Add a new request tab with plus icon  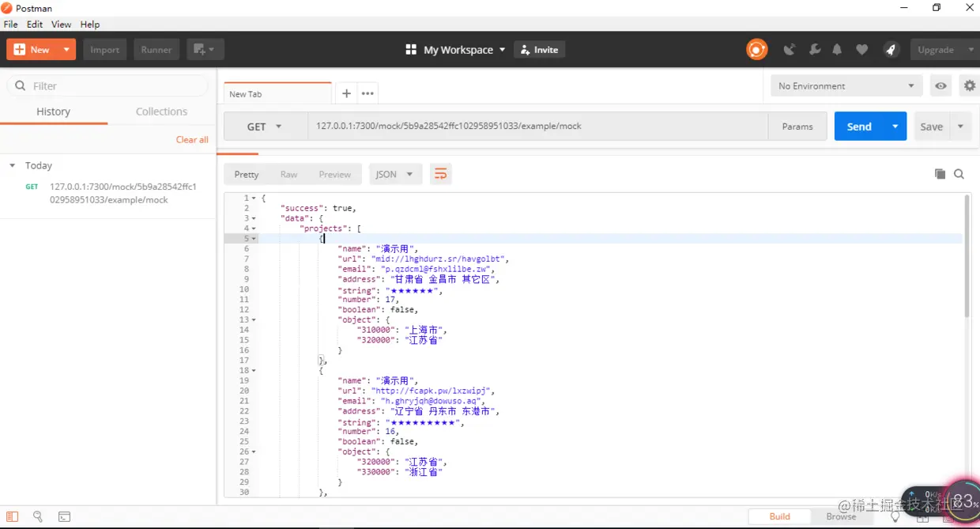(x=346, y=93)
